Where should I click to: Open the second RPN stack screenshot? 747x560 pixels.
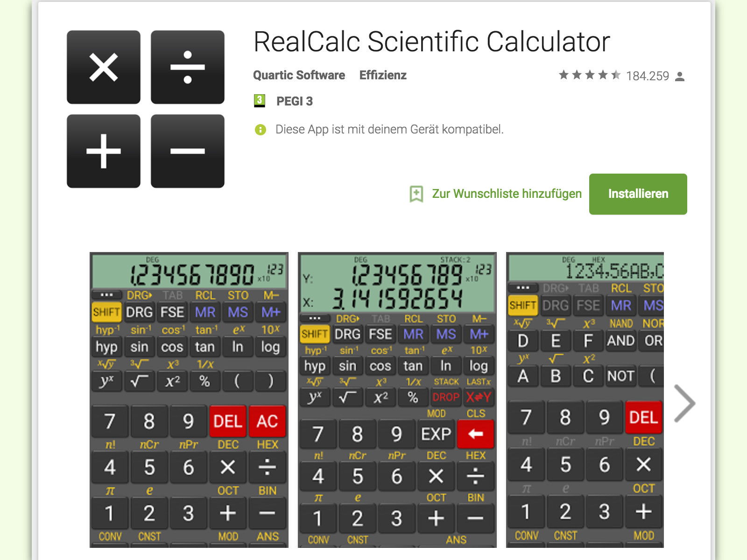[397, 400]
